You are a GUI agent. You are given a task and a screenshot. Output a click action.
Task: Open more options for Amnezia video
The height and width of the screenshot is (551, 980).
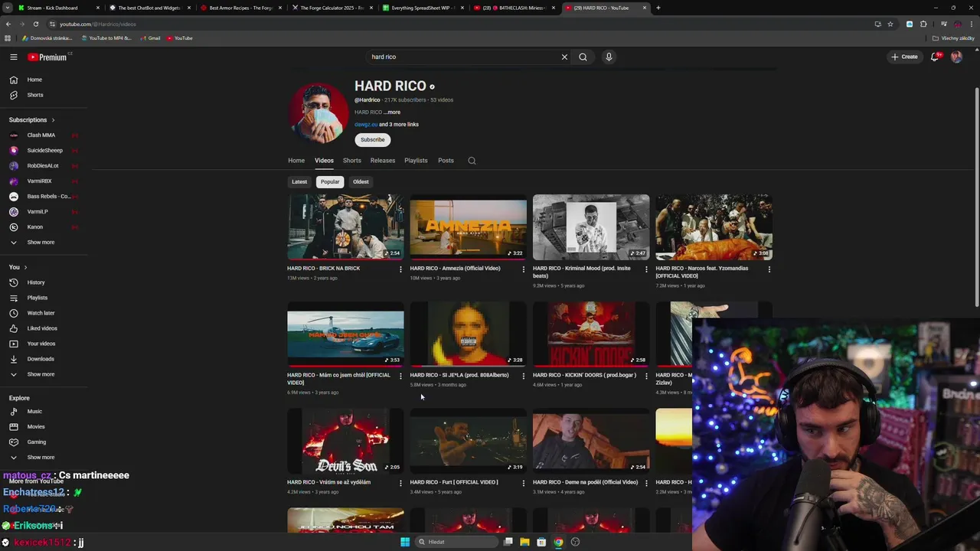(524, 269)
